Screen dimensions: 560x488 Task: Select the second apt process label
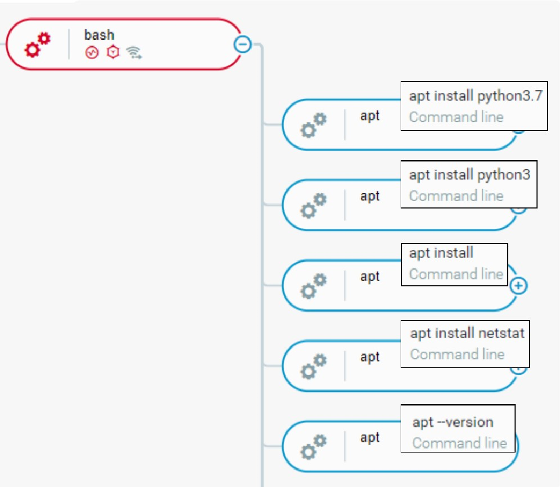point(370,196)
